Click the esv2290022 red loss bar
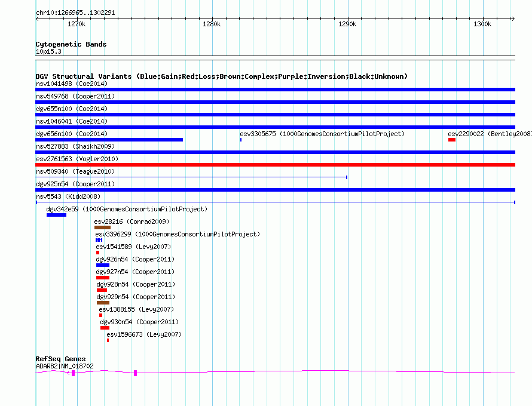532x406 pixels. tap(451, 140)
